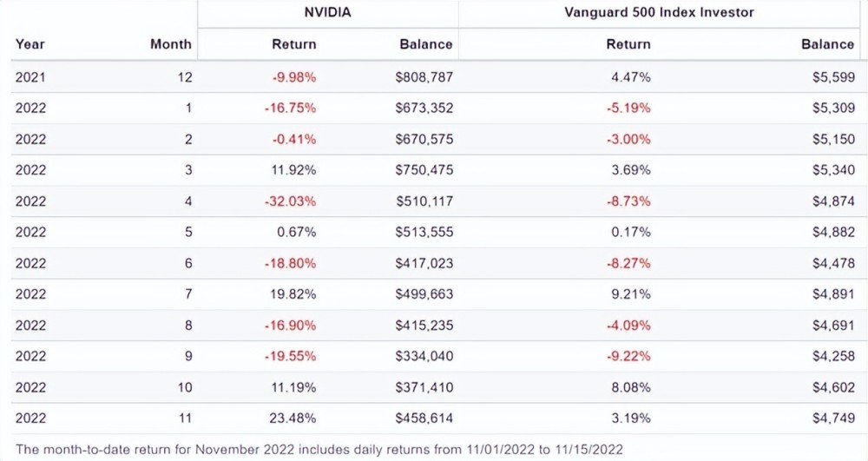Select the $458,614 balance cell
The height and width of the screenshot is (461, 868).
424,418
